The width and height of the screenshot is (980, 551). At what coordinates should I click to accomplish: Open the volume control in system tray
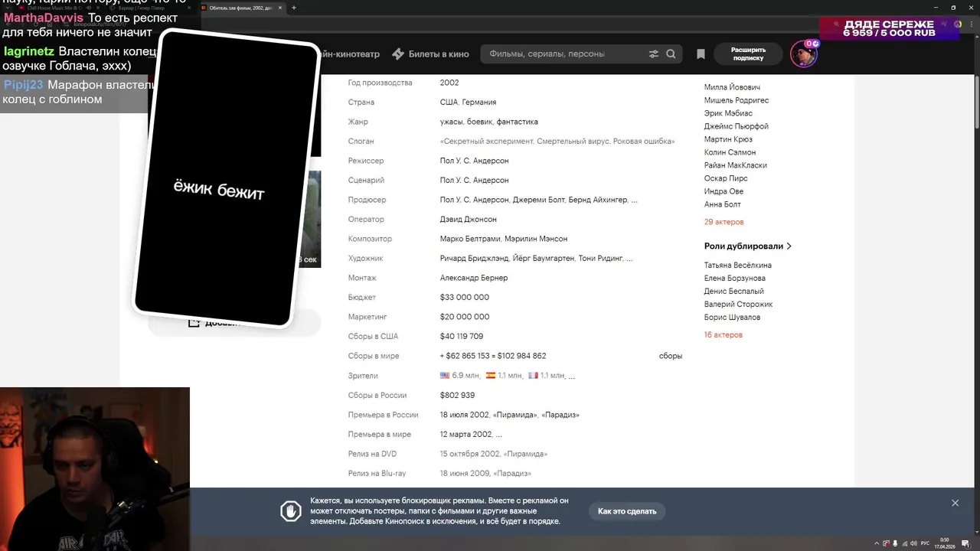pos(913,543)
